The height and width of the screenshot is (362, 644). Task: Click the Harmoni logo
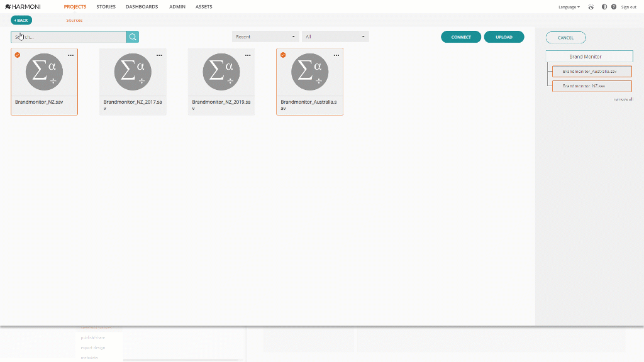pos(23,6)
